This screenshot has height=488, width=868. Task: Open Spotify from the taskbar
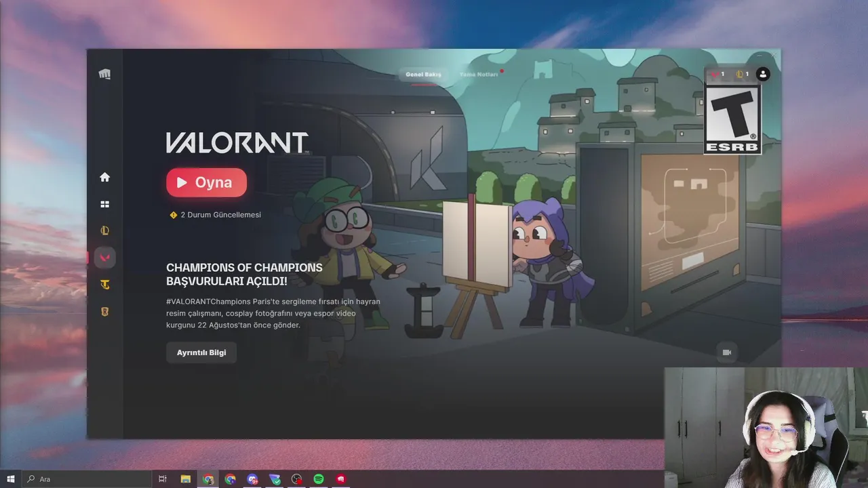pyautogui.click(x=319, y=479)
